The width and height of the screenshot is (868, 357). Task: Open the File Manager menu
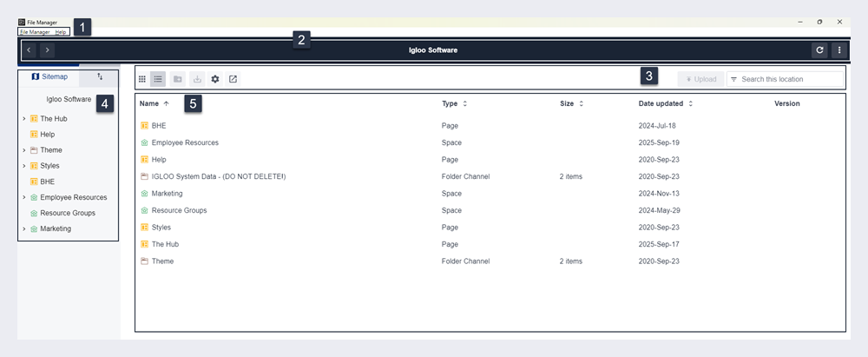[x=35, y=32]
